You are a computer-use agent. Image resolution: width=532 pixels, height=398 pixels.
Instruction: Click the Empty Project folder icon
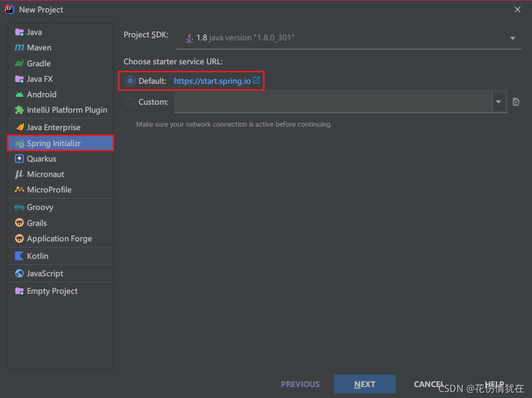19,291
